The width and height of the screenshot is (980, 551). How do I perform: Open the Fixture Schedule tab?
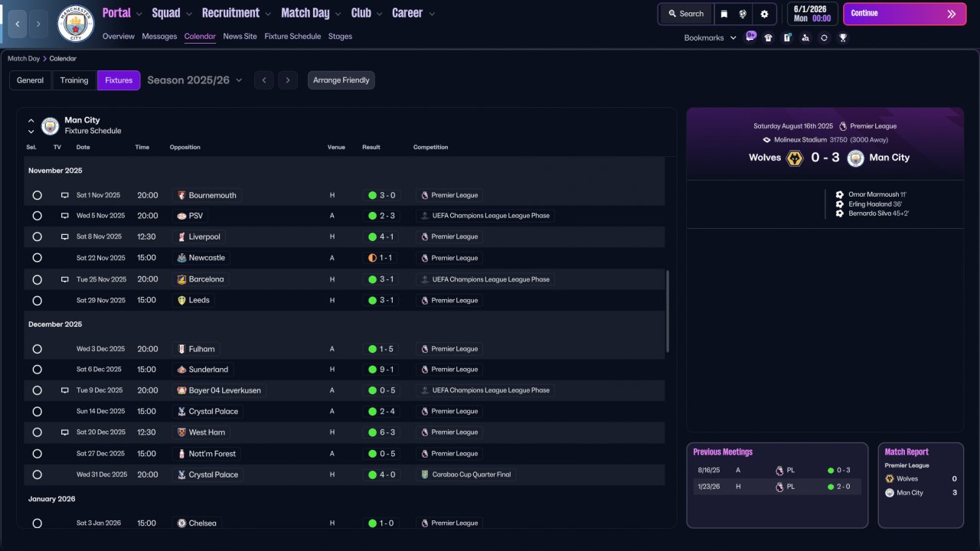[x=292, y=36]
